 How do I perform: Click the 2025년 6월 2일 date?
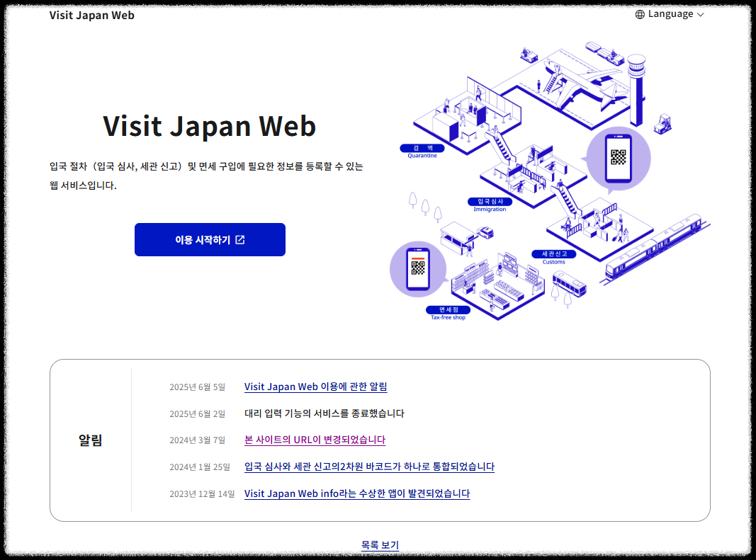197,414
